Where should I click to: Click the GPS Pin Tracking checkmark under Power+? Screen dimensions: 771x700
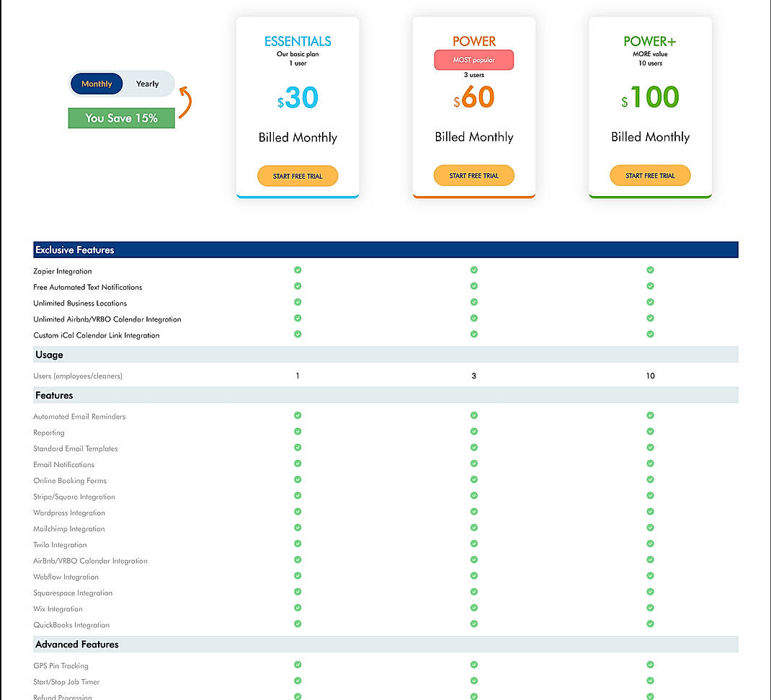point(650,665)
